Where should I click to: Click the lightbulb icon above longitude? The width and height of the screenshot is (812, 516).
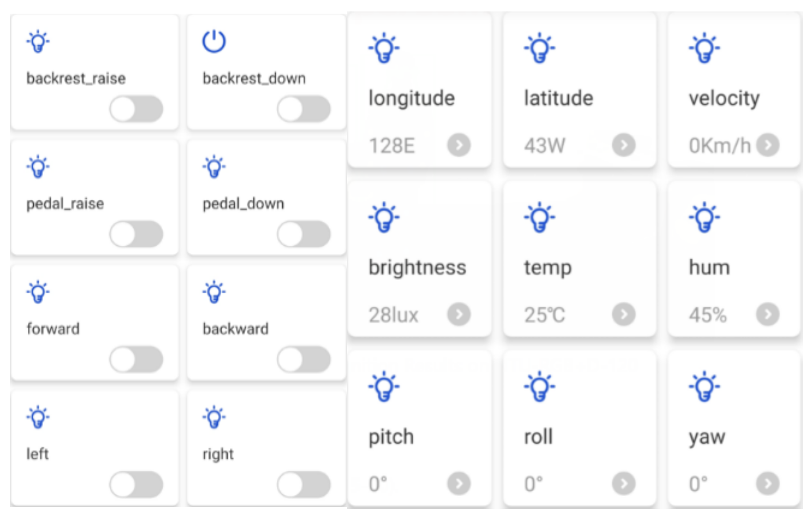pos(384,48)
